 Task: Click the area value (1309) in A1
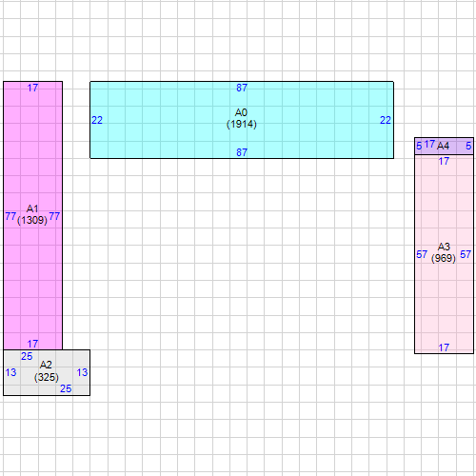pos(32,220)
